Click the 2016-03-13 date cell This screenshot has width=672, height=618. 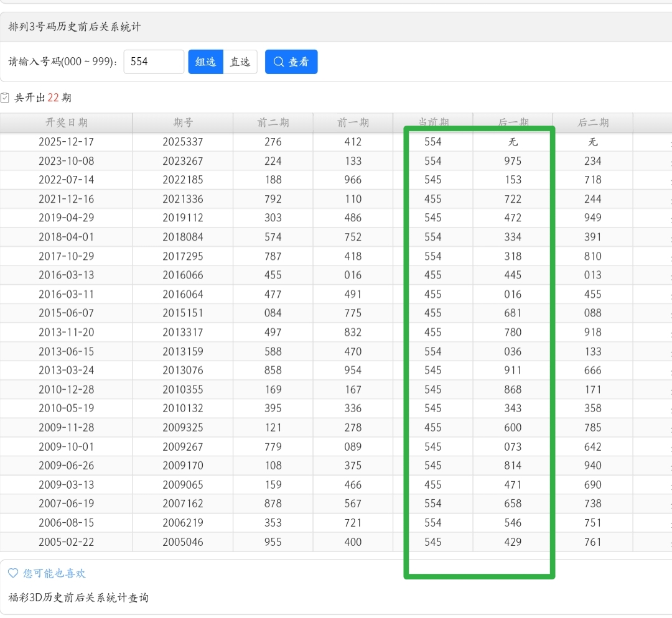pos(67,275)
